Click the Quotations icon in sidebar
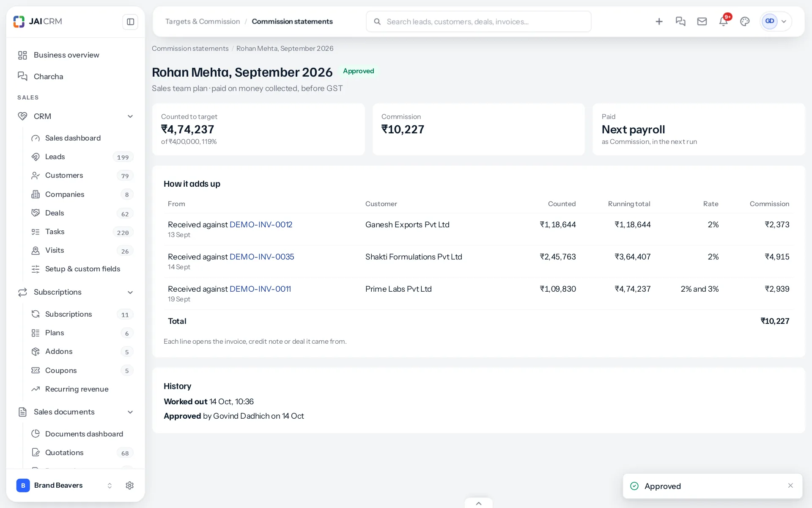Image resolution: width=812 pixels, height=508 pixels. pyautogui.click(x=36, y=453)
